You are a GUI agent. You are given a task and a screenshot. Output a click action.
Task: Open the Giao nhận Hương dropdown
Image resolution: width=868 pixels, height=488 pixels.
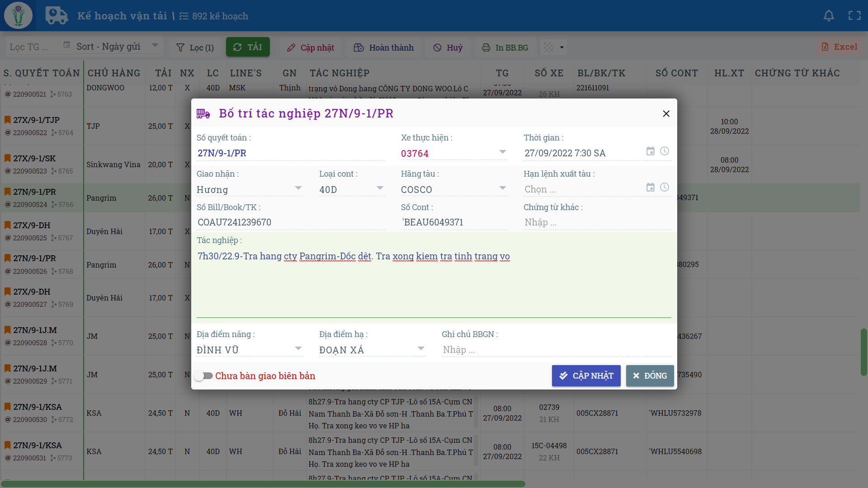point(298,188)
